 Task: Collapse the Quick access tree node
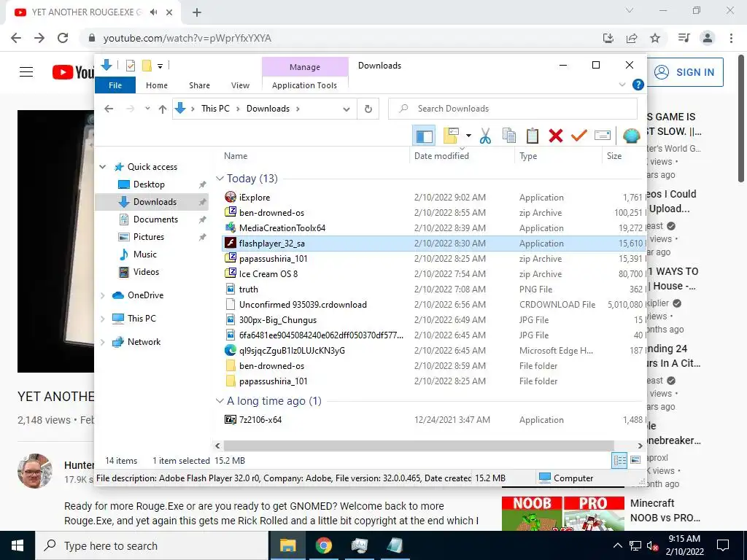(102, 167)
